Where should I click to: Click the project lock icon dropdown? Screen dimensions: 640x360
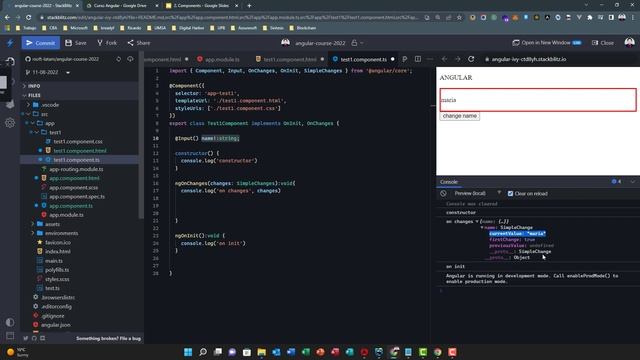[x=357, y=43]
